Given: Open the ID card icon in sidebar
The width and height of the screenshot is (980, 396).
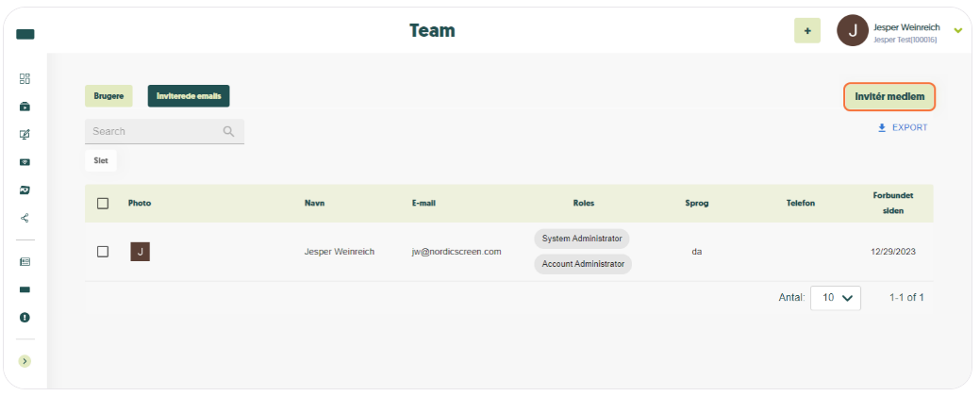Looking at the screenshot, I should [25, 262].
